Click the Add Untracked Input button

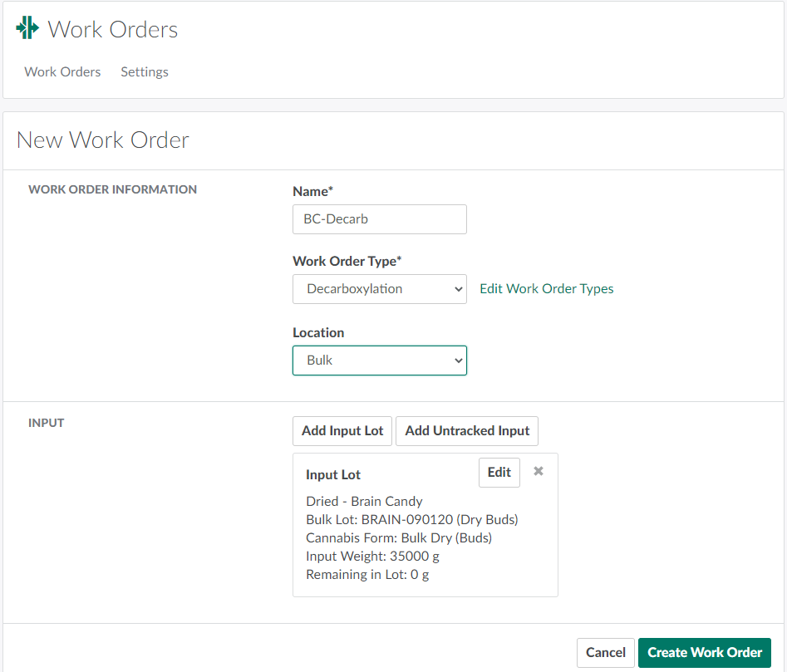point(467,430)
